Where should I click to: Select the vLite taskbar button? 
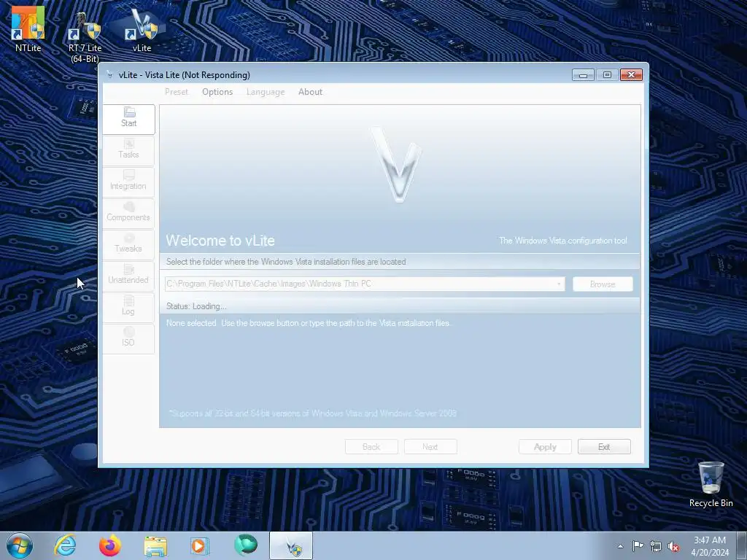point(291,545)
